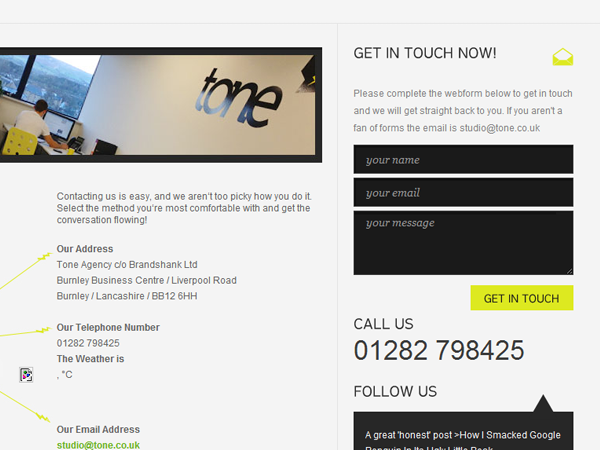Click the GET IN TOUCH NOW! heading
The image size is (600, 450).
(x=425, y=53)
